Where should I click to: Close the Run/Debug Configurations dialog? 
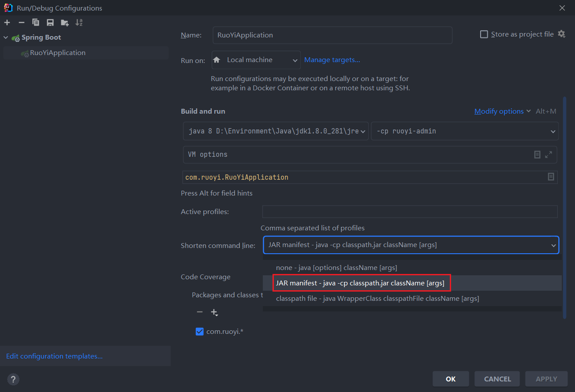pos(562,8)
